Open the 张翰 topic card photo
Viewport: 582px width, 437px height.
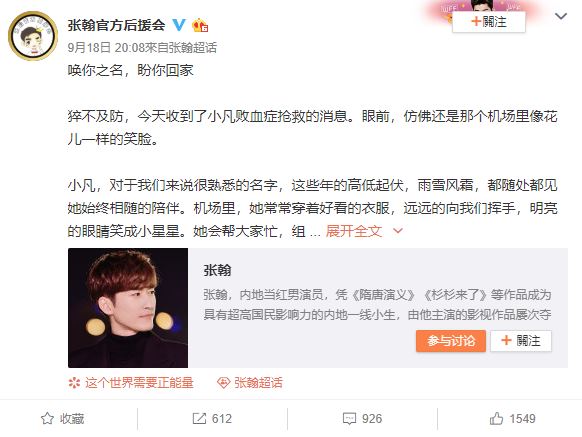128,308
